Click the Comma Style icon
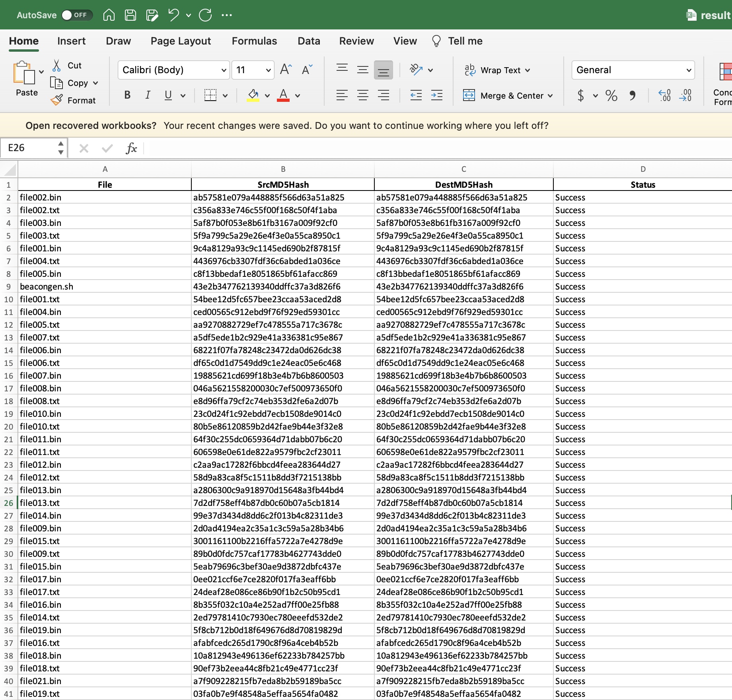The height and width of the screenshot is (700, 732). [x=633, y=95]
